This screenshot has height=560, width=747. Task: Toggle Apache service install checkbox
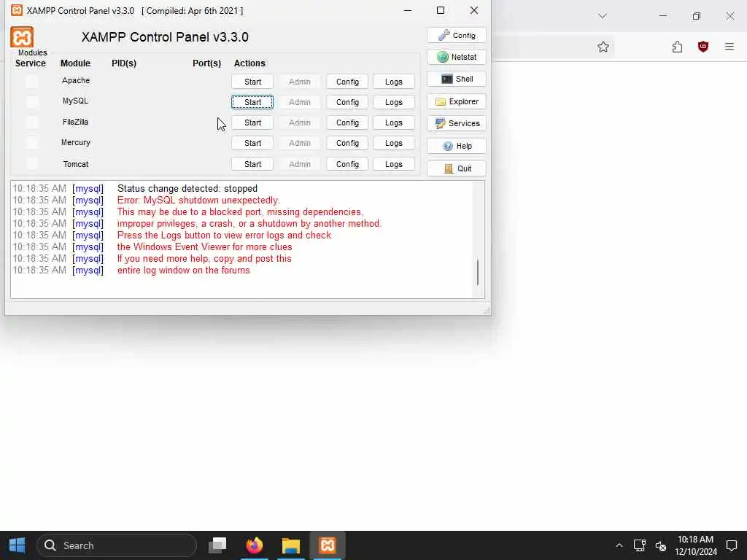32,82
